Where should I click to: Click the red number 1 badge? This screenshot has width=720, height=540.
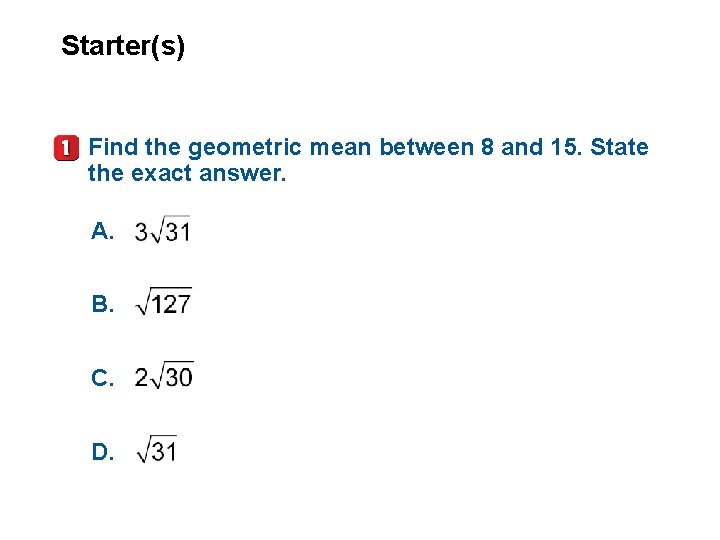click(x=67, y=148)
